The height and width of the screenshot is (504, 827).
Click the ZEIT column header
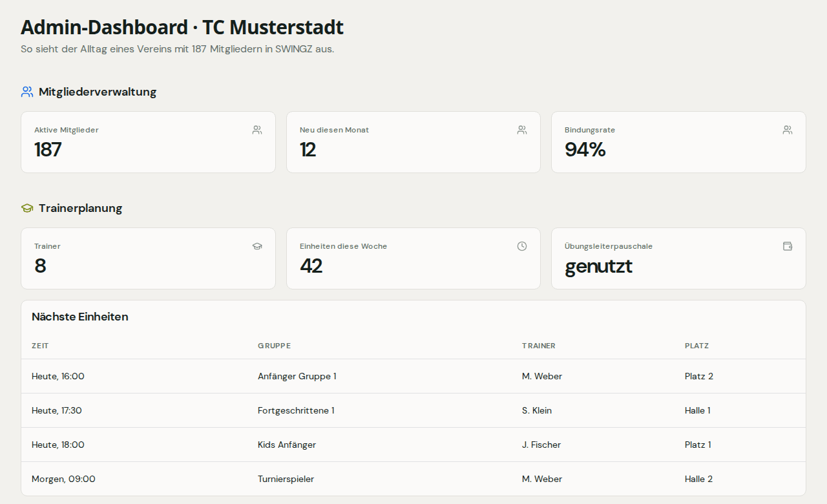pos(40,346)
